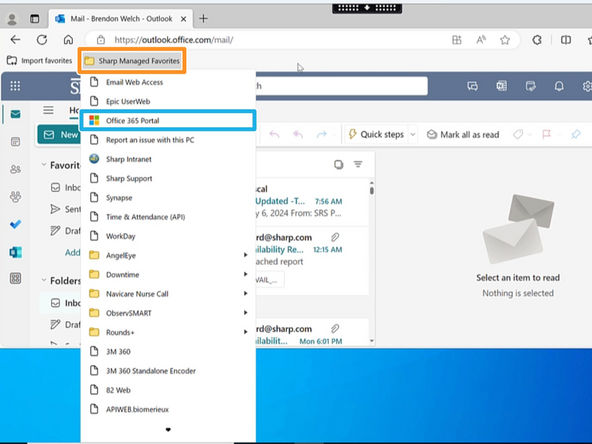Click the address bar URL
592x444 pixels.
(x=174, y=40)
